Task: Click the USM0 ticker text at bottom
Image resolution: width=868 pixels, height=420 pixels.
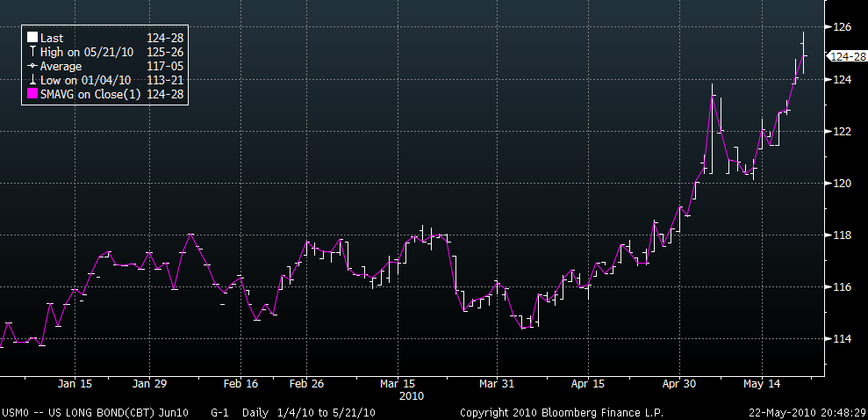Action: (13, 413)
